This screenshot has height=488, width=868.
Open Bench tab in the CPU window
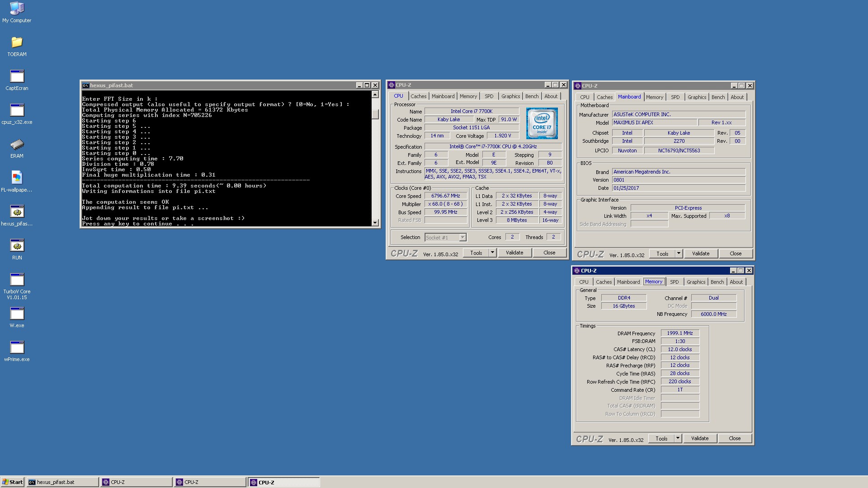532,96
